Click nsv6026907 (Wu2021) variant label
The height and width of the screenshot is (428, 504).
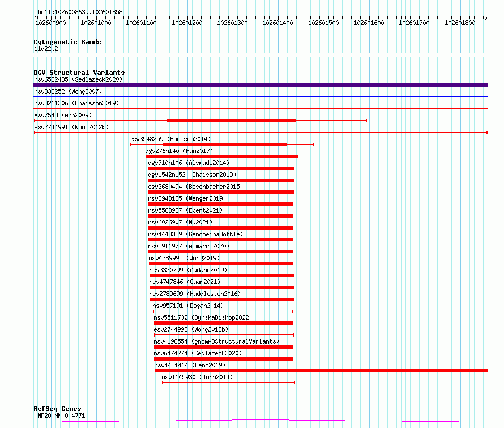tap(180, 222)
